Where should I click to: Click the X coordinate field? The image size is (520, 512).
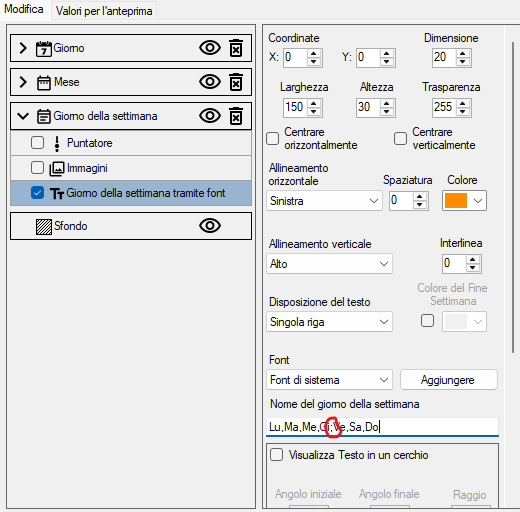tap(295, 58)
